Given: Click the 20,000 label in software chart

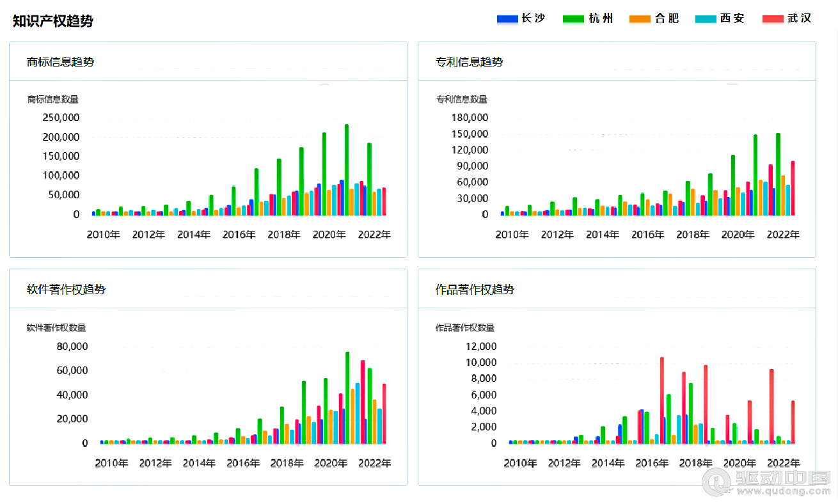Looking at the screenshot, I should click(72, 419).
